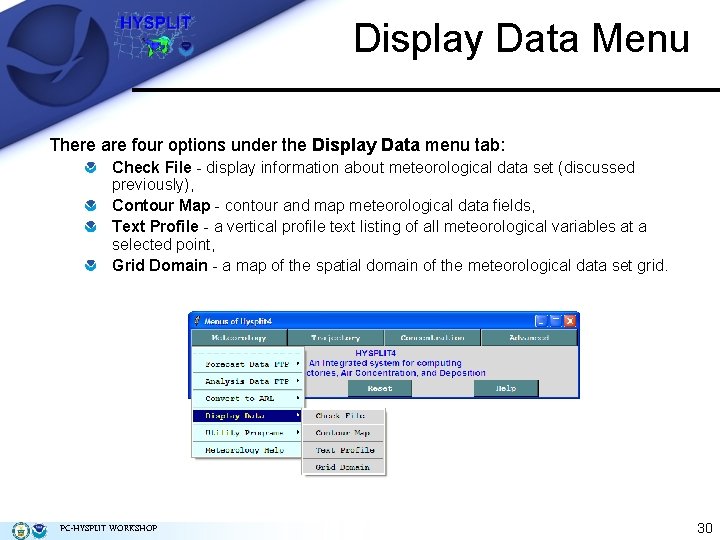Expand Display Data submenu arrow
Screen dimensions: 720x540
click(298, 415)
